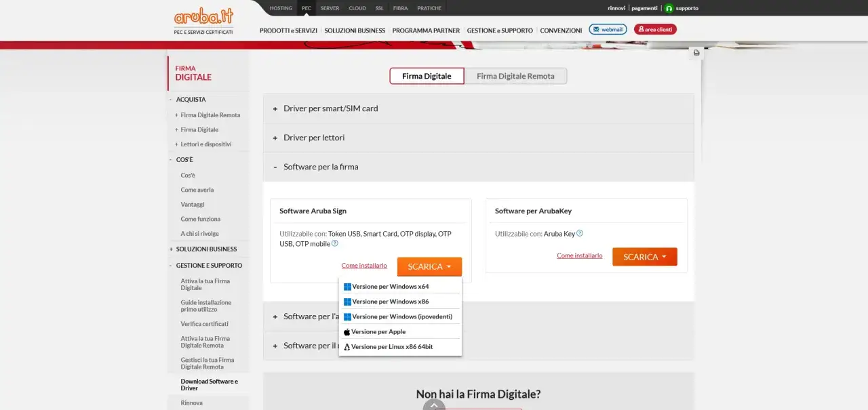Screen dimensions: 868x410
Task: Click the print page icon
Action: [x=696, y=53]
